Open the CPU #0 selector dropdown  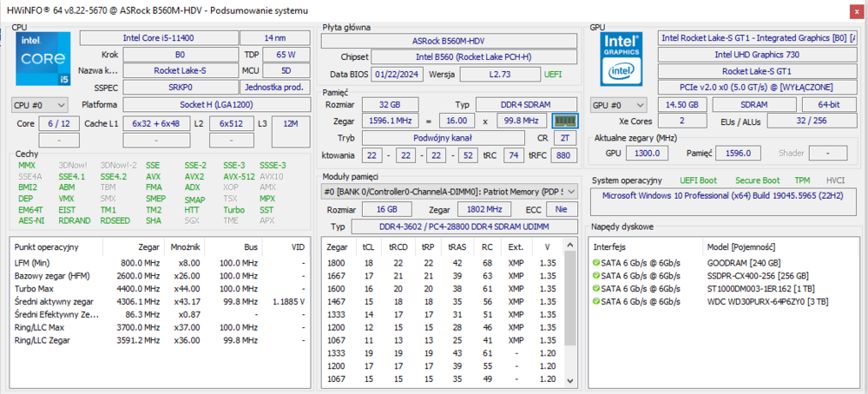[40, 105]
